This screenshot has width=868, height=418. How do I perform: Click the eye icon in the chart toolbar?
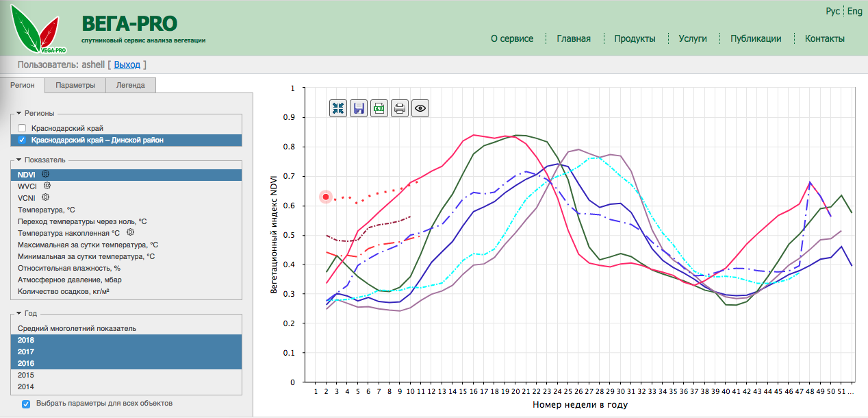pyautogui.click(x=420, y=108)
